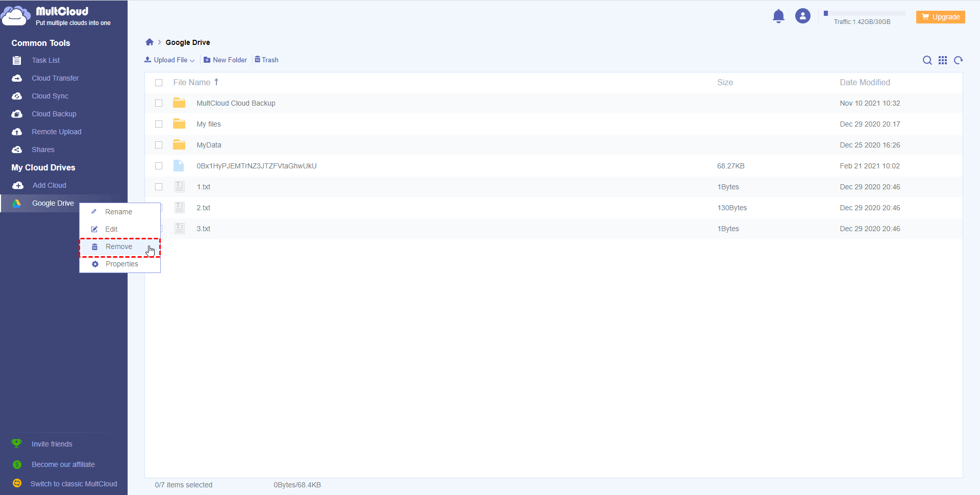Click the 130Bytes size value
This screenshot has height=495, width=980.
[x=732, y=208]
